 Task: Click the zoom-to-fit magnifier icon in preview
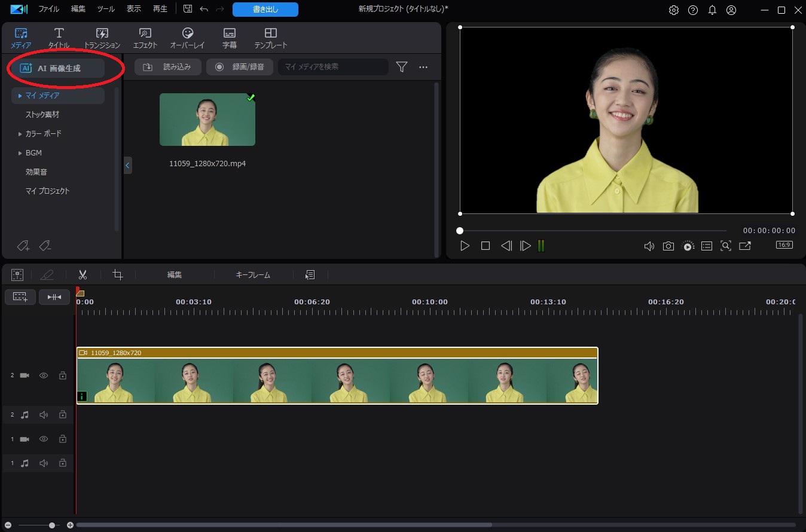(725, 246)
